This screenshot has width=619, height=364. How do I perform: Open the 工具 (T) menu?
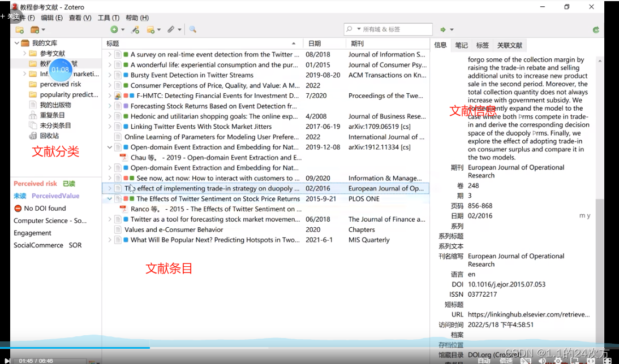tap(109, 18)
